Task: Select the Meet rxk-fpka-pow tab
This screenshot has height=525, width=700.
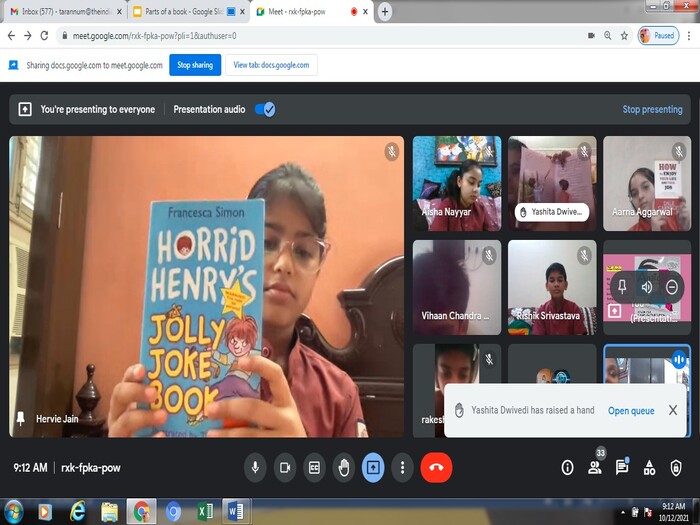Action: [x=312, y=12]
